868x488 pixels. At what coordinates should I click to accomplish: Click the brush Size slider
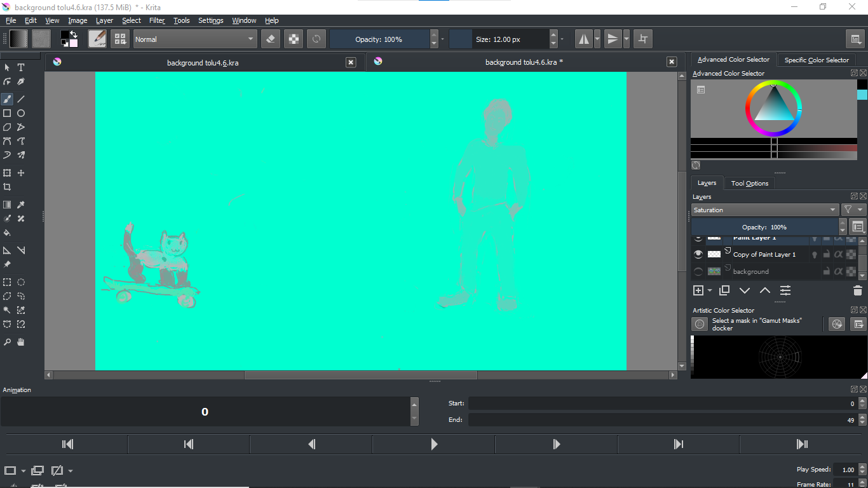(x=498, y=39)
